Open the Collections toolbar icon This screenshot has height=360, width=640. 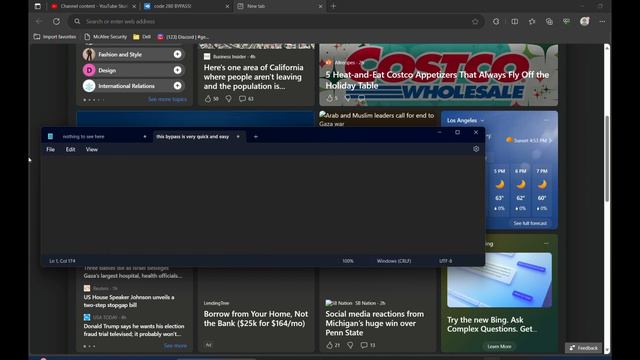click(549, 21)
